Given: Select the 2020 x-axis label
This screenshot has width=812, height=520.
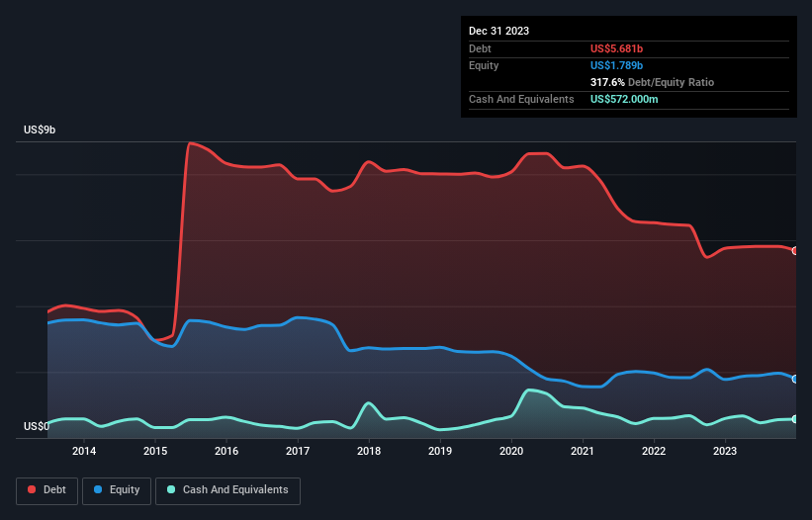Looking at the screenshot, I should [511, 451].
